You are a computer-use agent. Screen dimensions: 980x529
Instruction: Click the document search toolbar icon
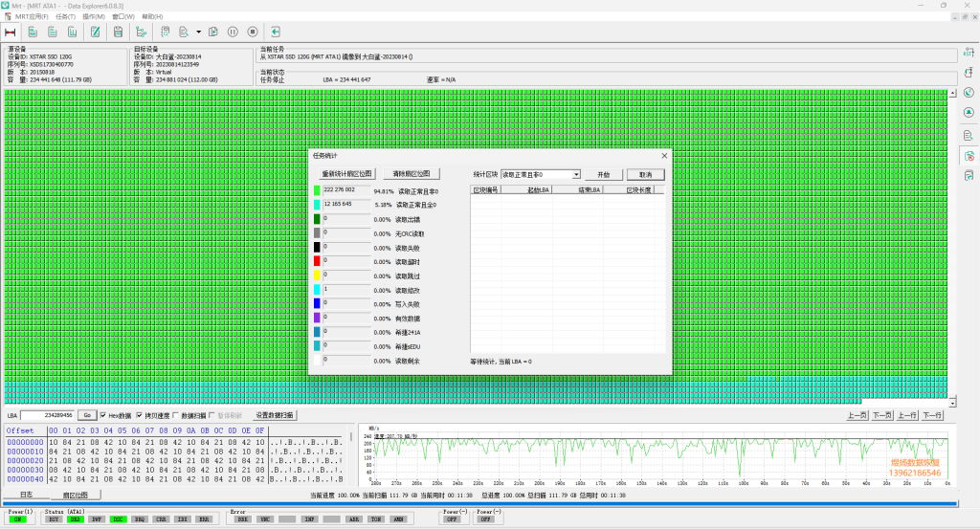click(x=184, y=32)
